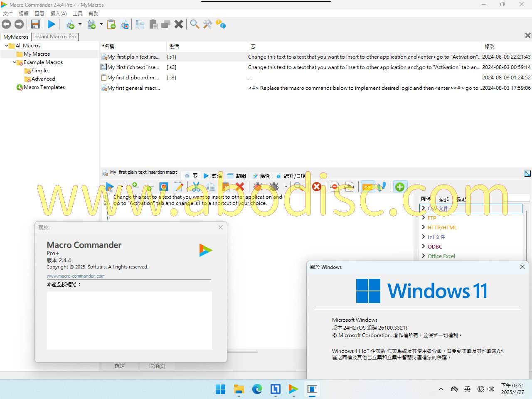Expand the CSV 文件 command category

(424, 208)
